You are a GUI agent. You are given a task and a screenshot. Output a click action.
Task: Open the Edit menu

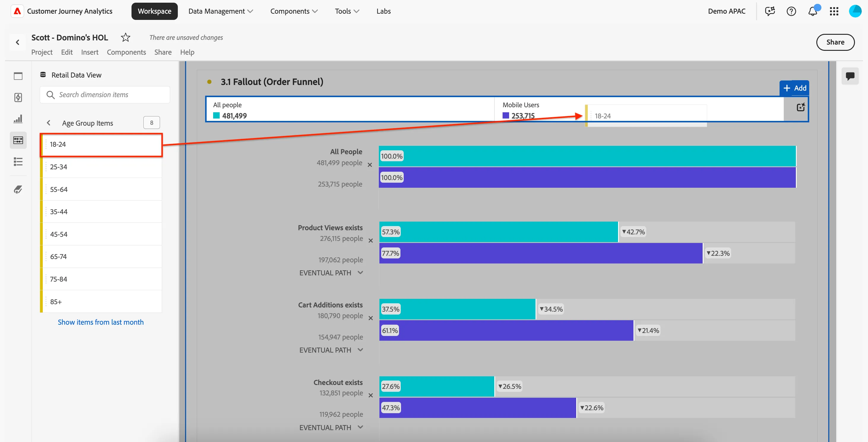click(x=67, y=52)
